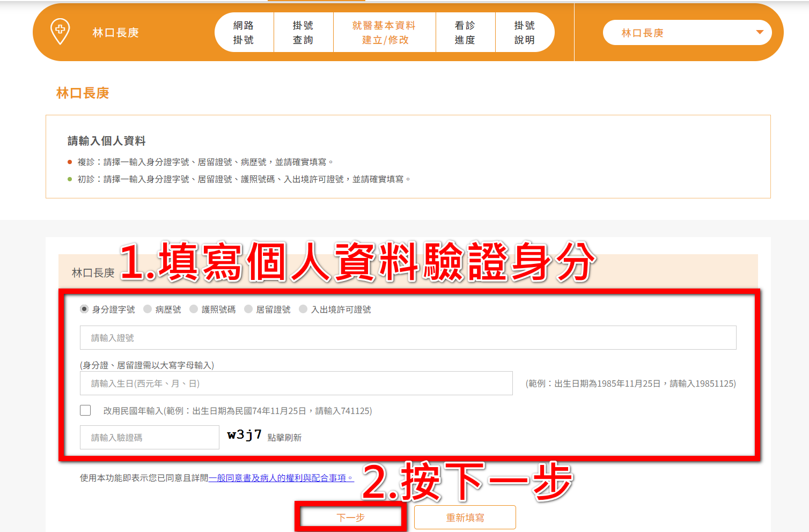Viewport: 809px width, 532px height.
Task: Select the 病歷號 radio button
Action: (148, 309)
